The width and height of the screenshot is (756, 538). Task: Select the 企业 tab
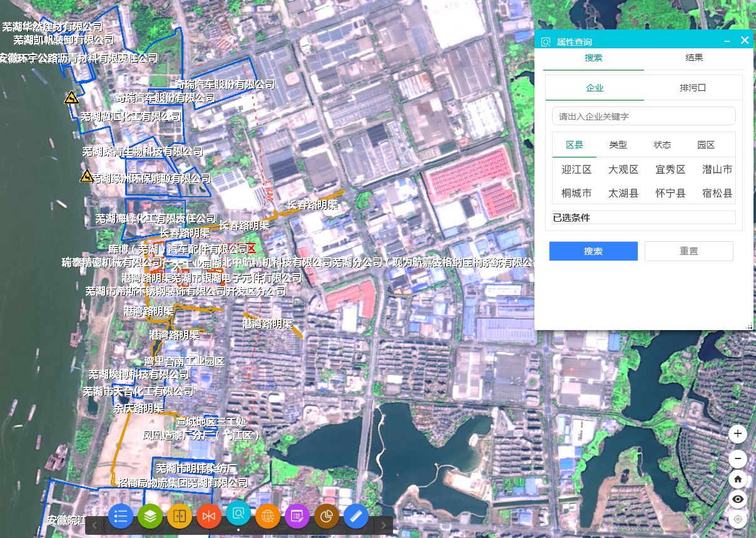click(x=595, y=88)
